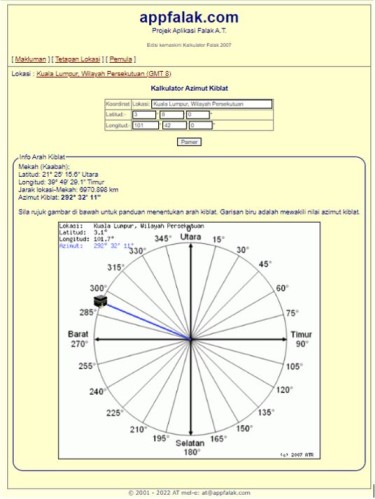Select the Longitud seconds field
This screenshot has width=375, height=499.
click(x=201, y=126)
